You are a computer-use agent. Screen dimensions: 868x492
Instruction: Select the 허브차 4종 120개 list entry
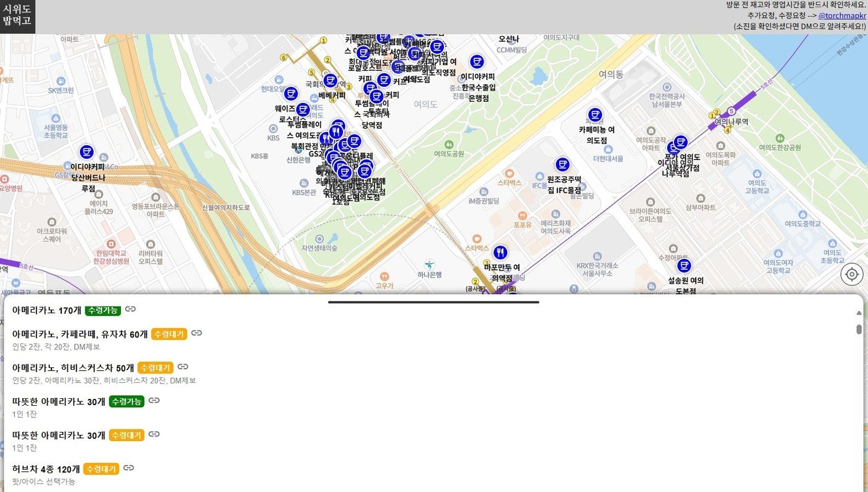click(46, 469)
